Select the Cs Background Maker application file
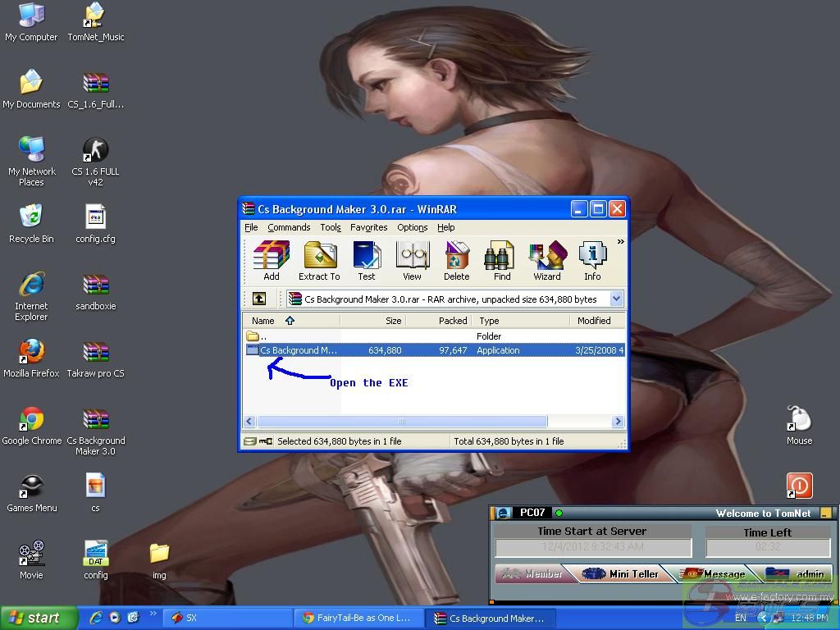Image resolution: width=840 pixels, height=630 pixels. (x=298, y=350)
